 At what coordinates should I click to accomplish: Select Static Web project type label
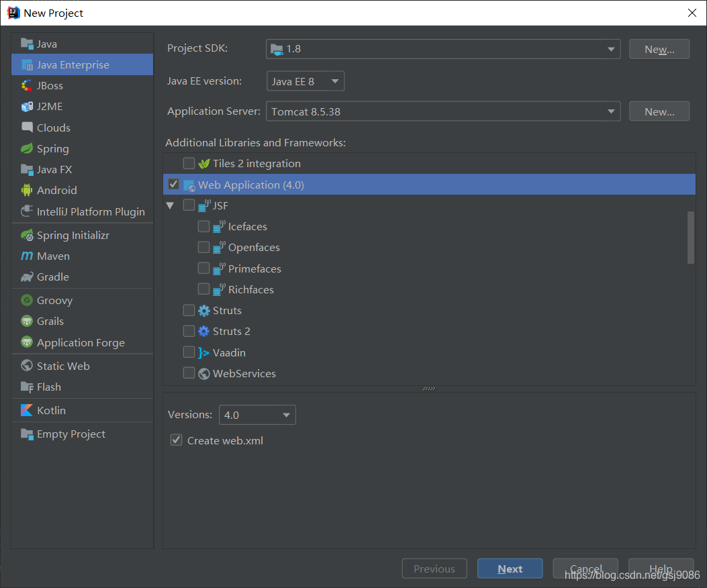coord(63,366)
